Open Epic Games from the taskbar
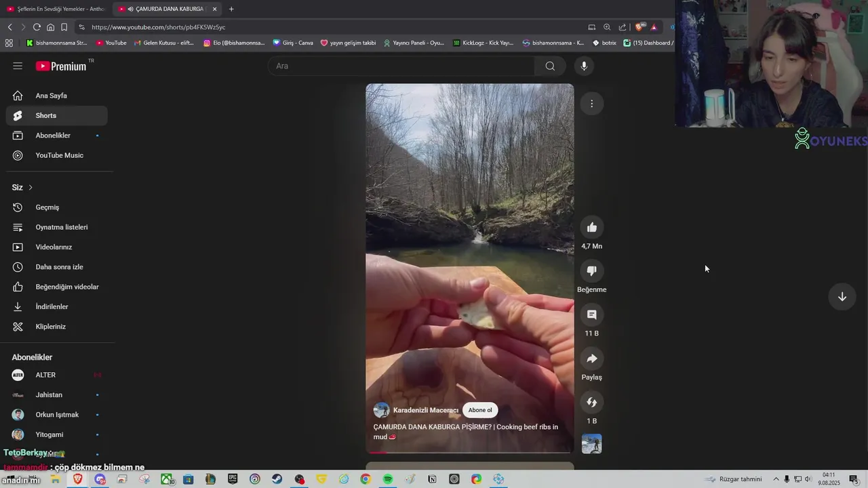The image size is (868, 488). tap(233, 479)
